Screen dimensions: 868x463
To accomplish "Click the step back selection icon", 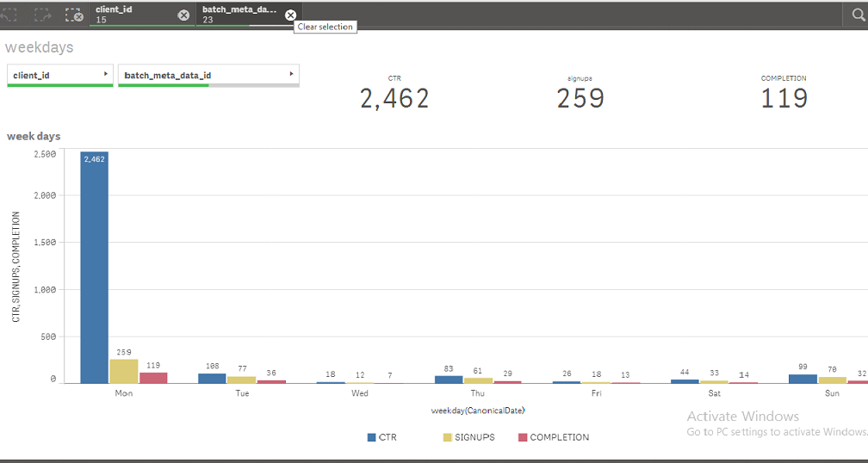I will 8,15.
